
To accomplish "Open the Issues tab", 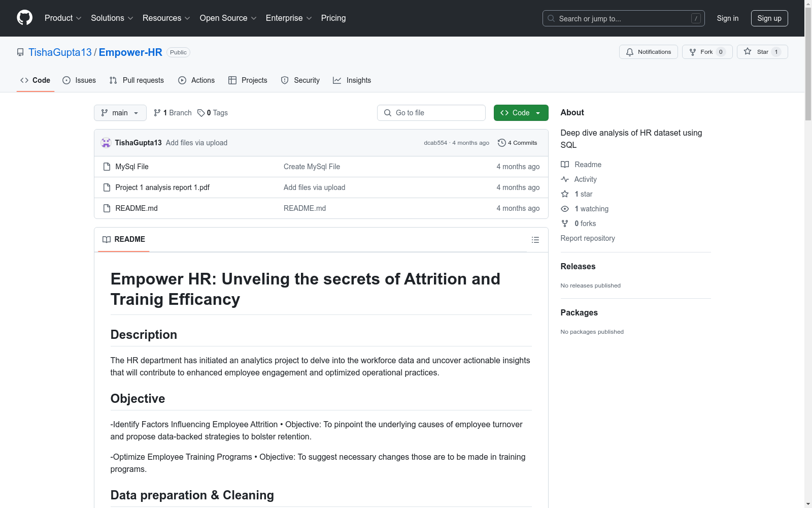I will click(79, 80).
